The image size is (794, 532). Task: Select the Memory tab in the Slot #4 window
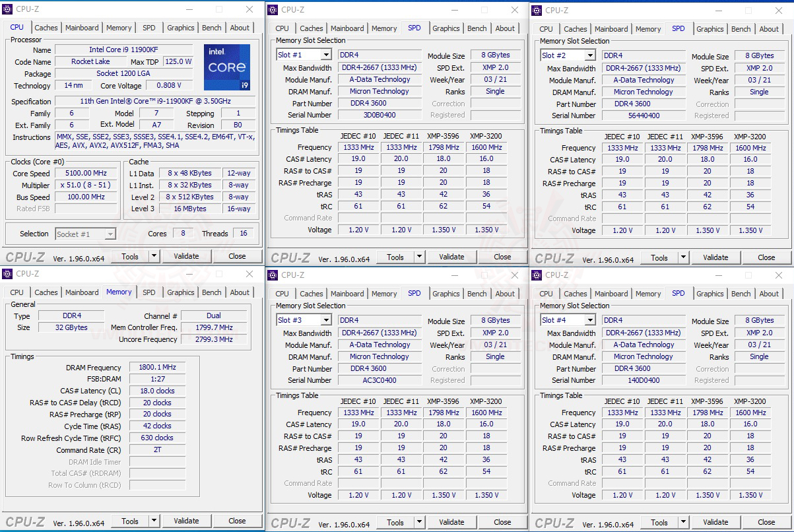pyautogui.click(x=648, y=294)
